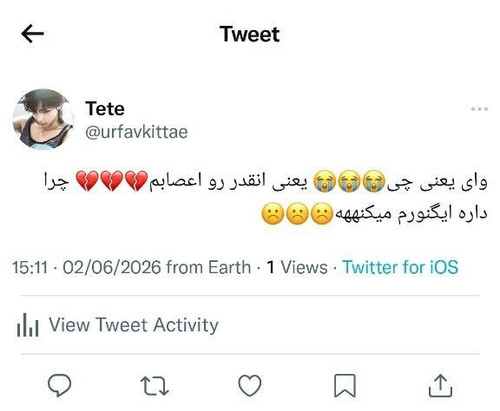Open the Twitter for iOS source link
Image resolution: width=500 pixels, height=411 pixels.
(x=400, y=267)
